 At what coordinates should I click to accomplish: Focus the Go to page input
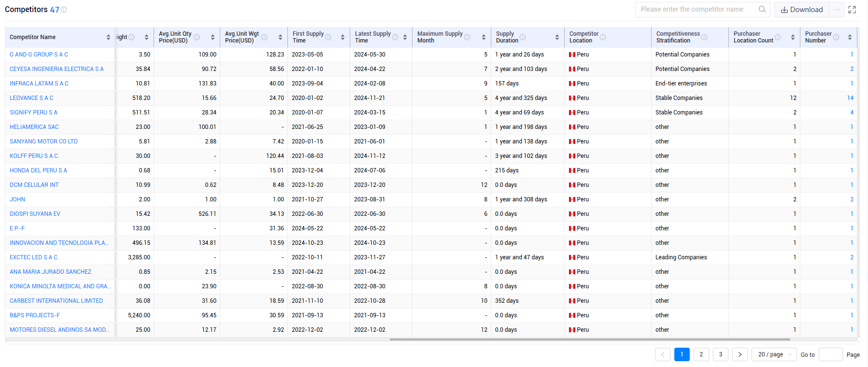[x=831, y=354]
